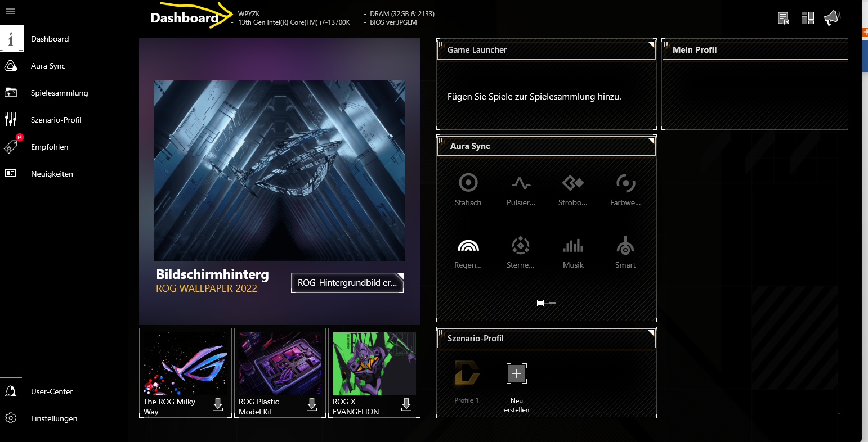
Task: Click the 'Fügen Sie Spiele zur Spielesammlung hinzu.' text
Action: tap(534, 97)
